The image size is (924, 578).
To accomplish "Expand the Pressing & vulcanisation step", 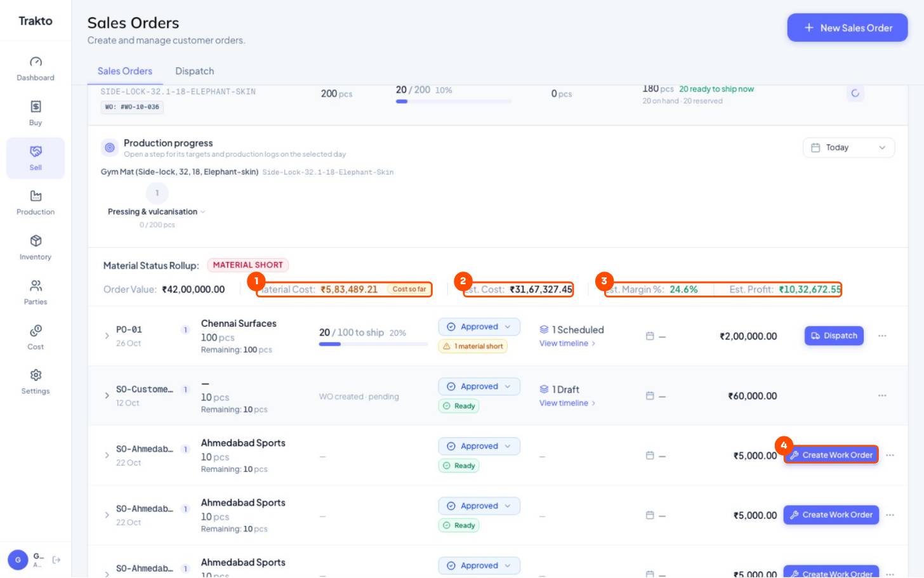I will pyautogui.click(x=156, y=212).
